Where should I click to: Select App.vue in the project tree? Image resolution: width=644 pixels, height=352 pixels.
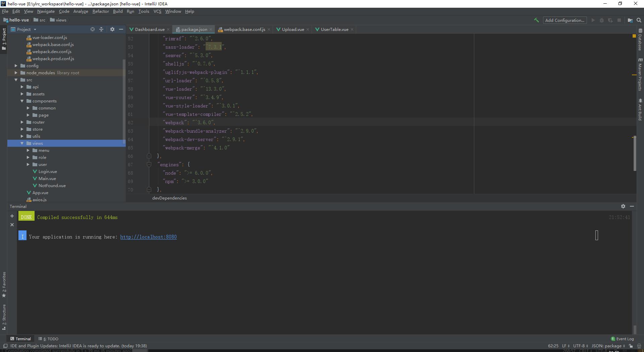[40, 192]
